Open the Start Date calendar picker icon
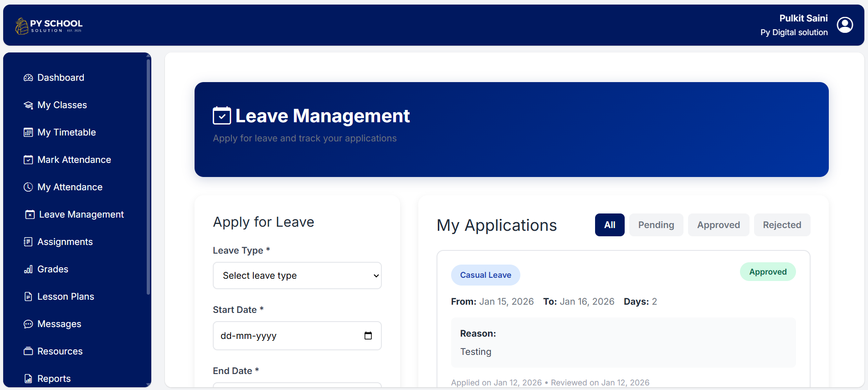 pyautogui.click(x=368, y=336)
